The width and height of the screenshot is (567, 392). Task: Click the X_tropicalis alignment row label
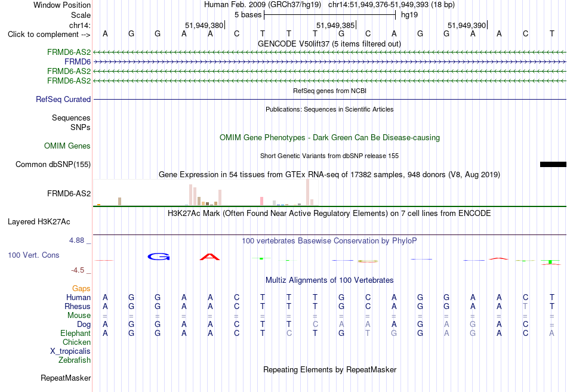[70, 351]
